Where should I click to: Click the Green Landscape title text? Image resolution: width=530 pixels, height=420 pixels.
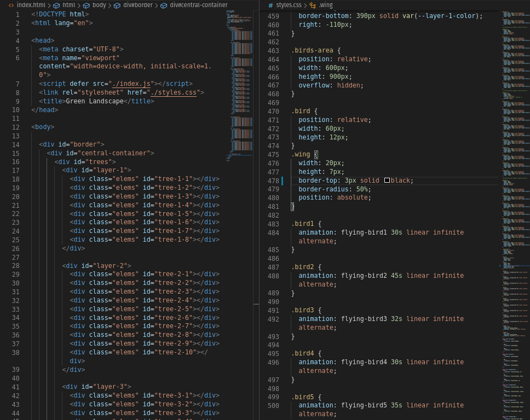95,101
